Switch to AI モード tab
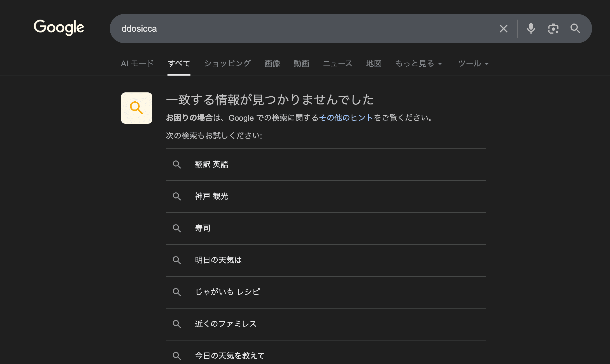The height and width of the screenshot is (364, 610). [x=137, y=64]
